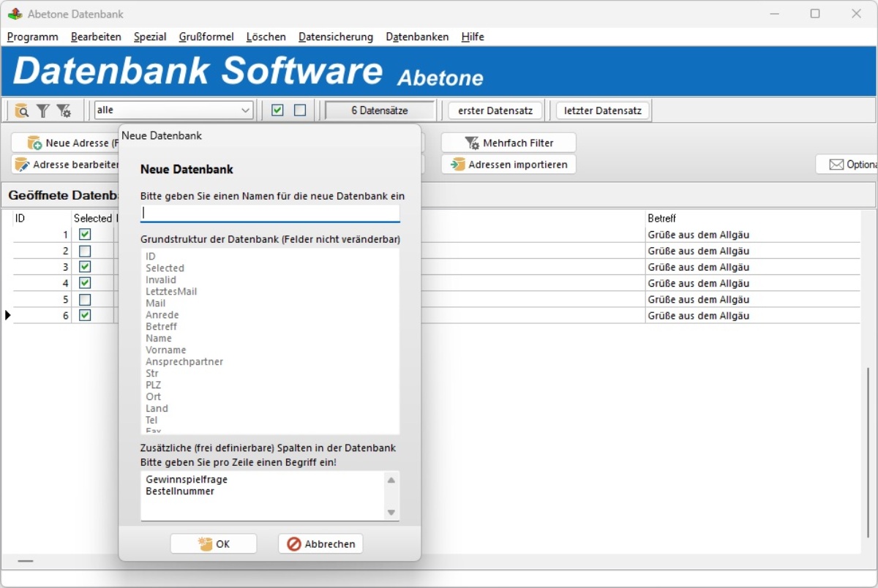Click 'Anrede' in the base structure list

tap(162, 314)
